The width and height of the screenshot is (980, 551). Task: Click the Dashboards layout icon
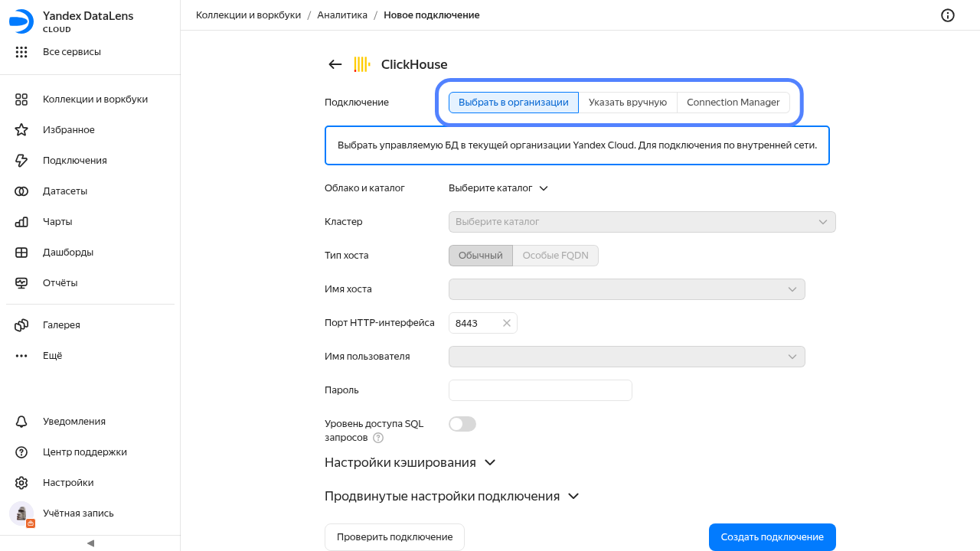pyautogui.click(x=21, y=253)
